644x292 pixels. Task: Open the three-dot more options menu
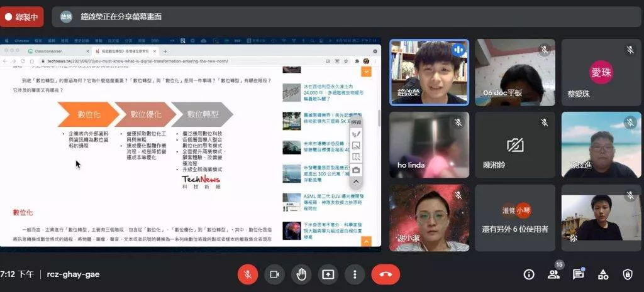[x=355, y=274]
